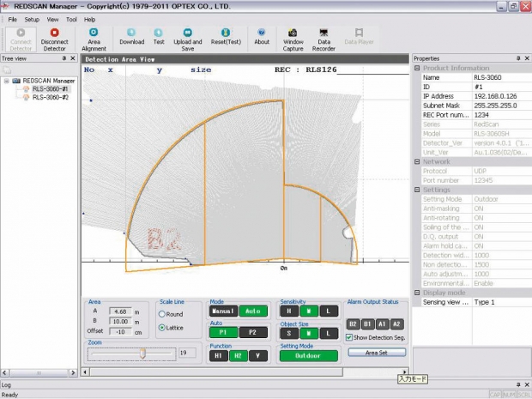Collapse the Product Information section
532x399 pixels.
click(417, 68)
